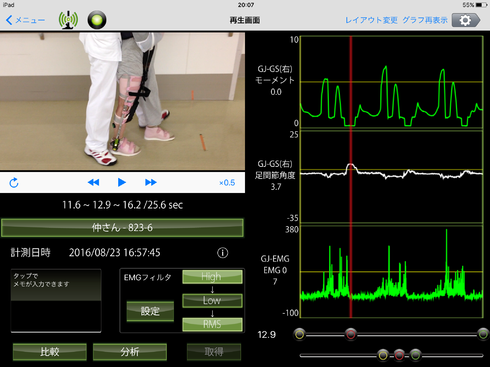Click the reload/replay circular arrow icon
Viewport: 490px width, 367px height.
(x=14, y=183)
